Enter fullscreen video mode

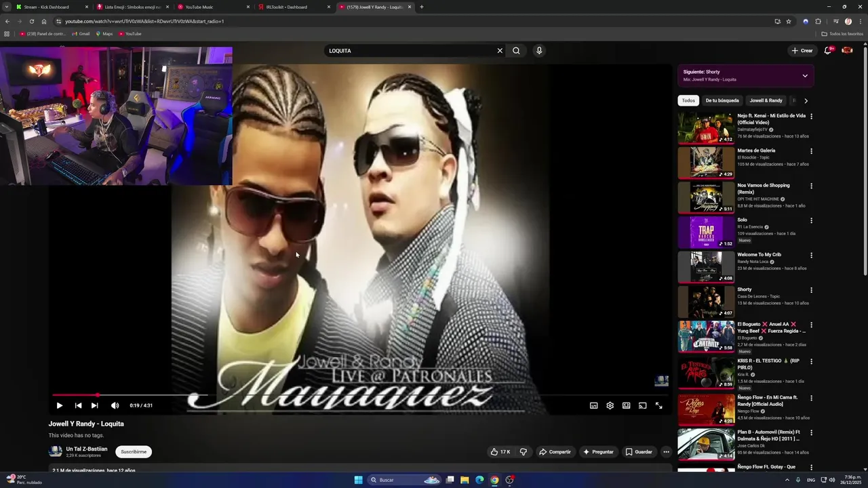658,405
